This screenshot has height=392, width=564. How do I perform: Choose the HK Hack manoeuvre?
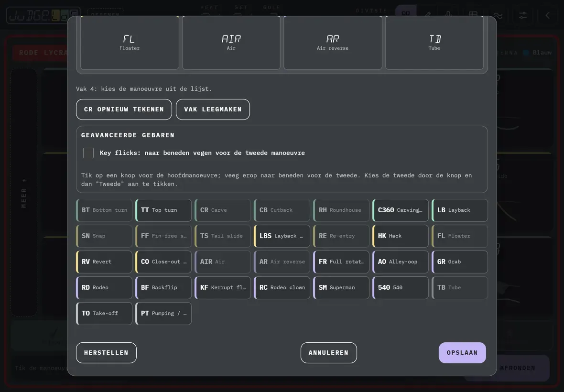coord(401,236)
